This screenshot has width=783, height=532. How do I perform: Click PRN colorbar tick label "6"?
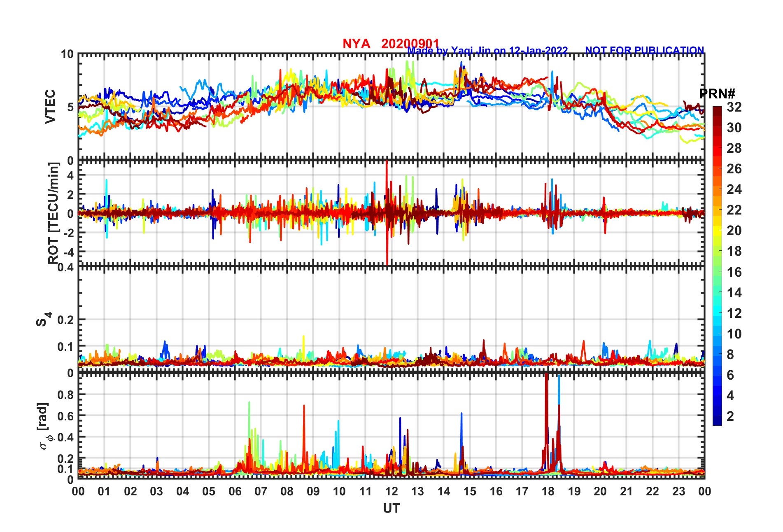pos(730,375)
